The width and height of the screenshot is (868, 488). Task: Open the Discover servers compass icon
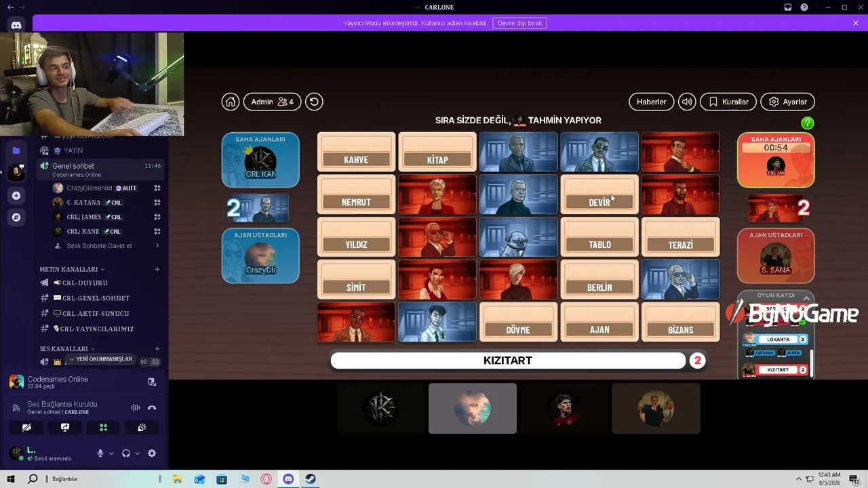16,217
